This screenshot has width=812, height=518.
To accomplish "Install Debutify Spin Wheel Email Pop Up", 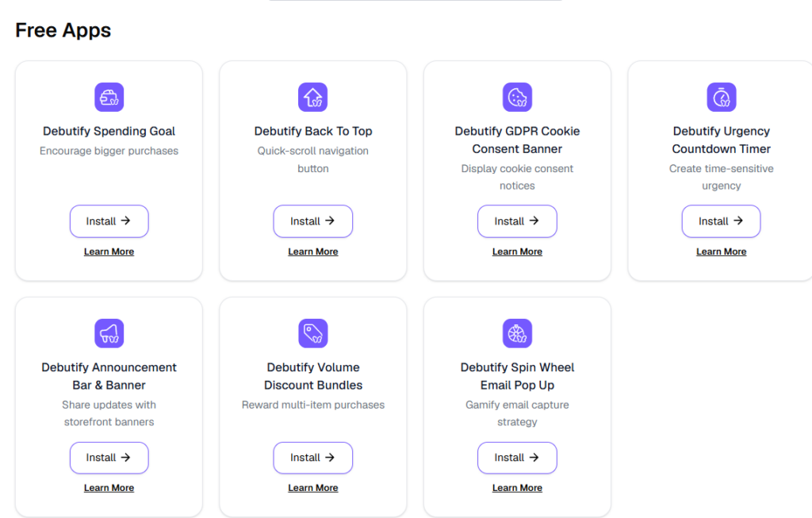I will [x=517, y=458].
